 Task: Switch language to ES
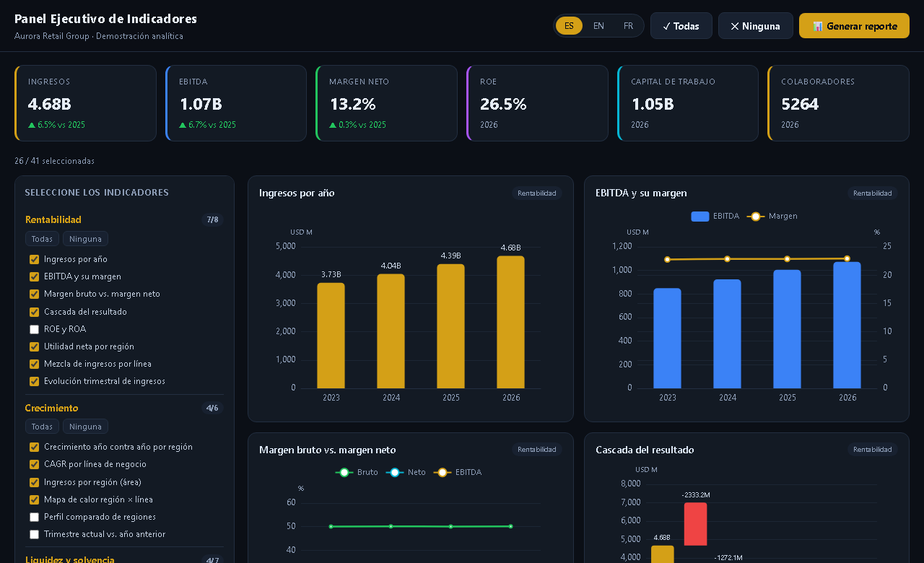(569, 26)
